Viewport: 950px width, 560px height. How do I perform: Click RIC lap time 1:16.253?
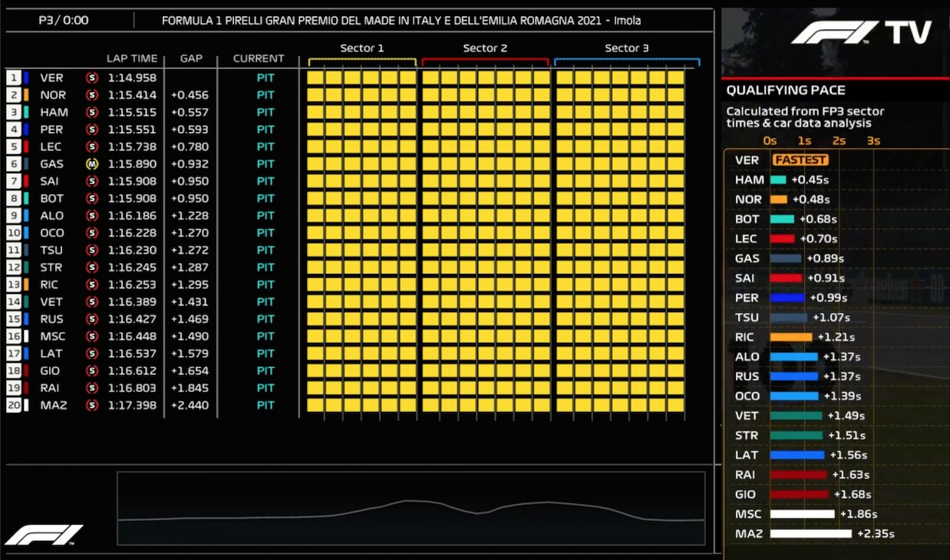pyautogui.click(x=132, y=285)
